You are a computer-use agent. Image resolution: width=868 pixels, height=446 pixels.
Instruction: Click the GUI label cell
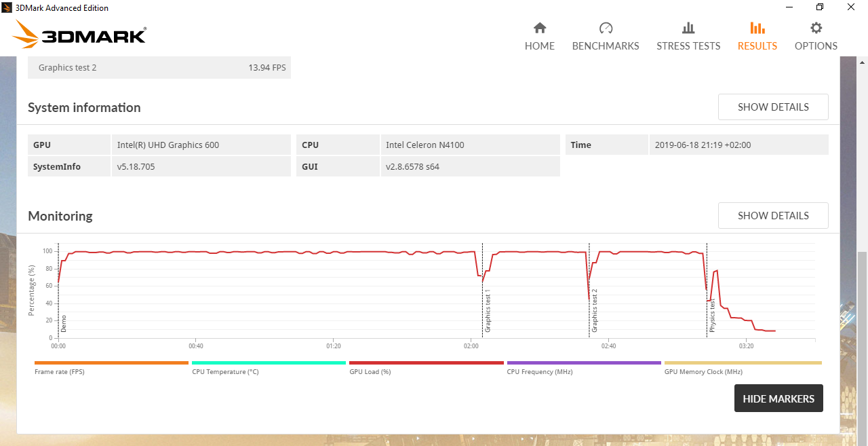tap(338, 166)
